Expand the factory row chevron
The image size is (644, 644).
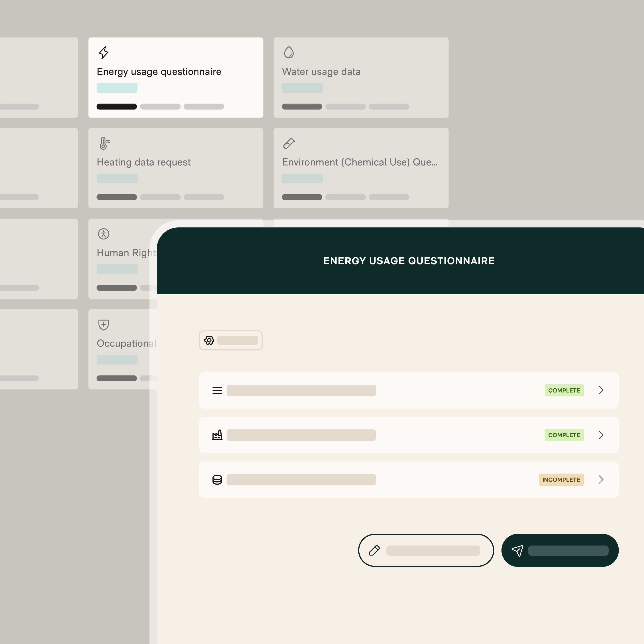[601, 435]
